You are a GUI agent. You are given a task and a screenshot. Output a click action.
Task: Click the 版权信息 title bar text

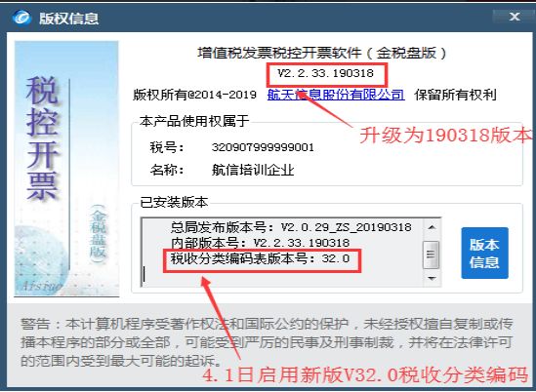[68, 19]
